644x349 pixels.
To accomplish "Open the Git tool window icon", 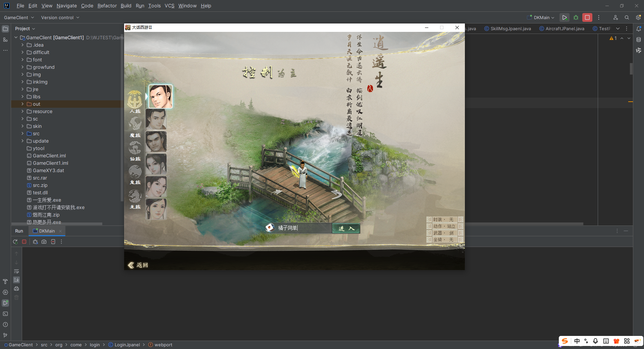I will (x=5, y=335).
